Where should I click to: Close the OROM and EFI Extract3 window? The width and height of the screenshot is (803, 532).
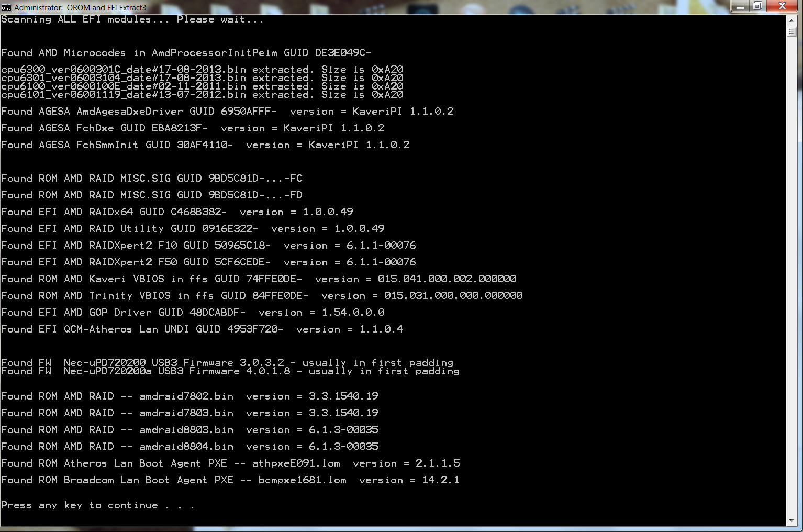coord(782,6)
